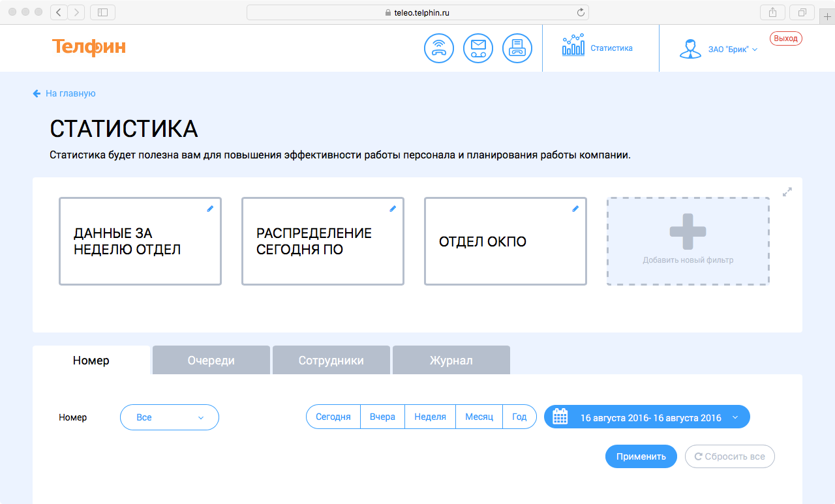Switch to the Журнал tab
The height and width of the screenshot is (504, 835).
(x=451, y=361)
